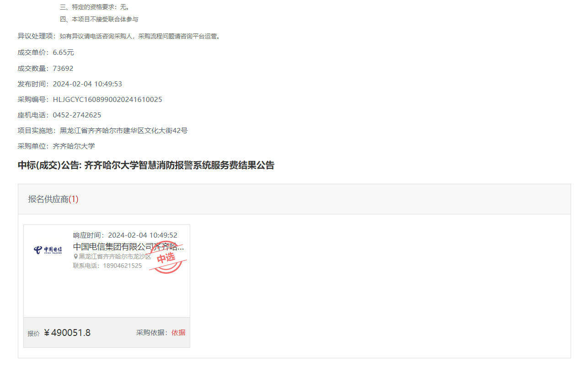The width and height of the screenshot is (588, 367).
Task: Click the unit price 6.65元
Action: (63, 53)
